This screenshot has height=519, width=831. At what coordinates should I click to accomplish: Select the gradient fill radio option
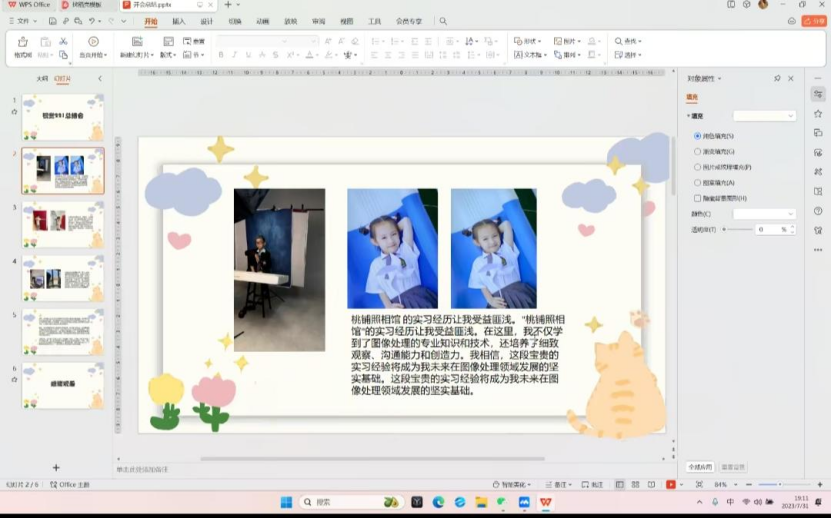pos(697,152)
